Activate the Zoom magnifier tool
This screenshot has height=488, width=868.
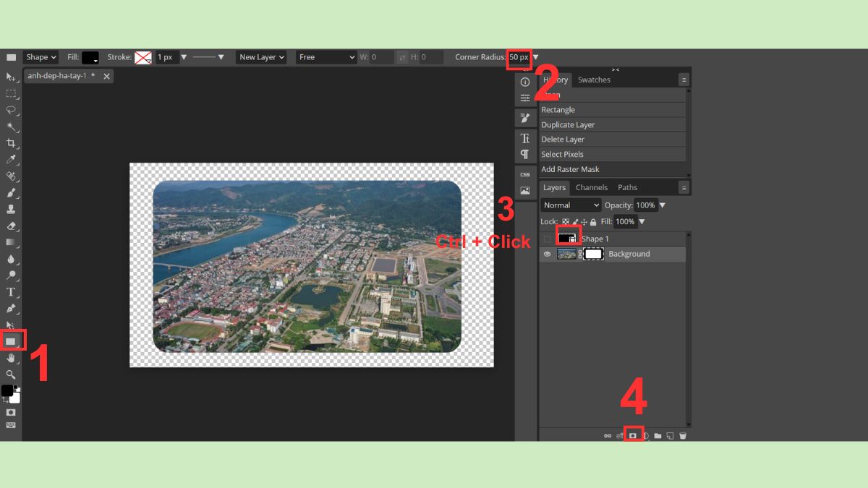pos(11,374)
